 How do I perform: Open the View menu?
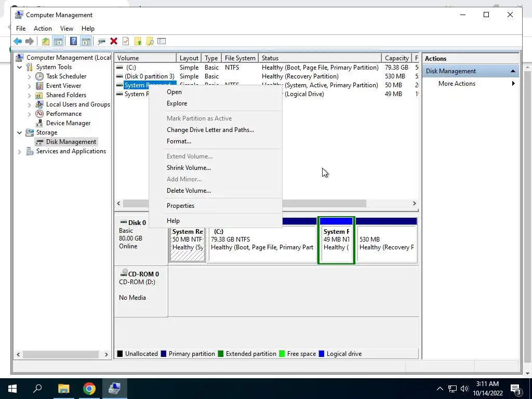(66, 29)
